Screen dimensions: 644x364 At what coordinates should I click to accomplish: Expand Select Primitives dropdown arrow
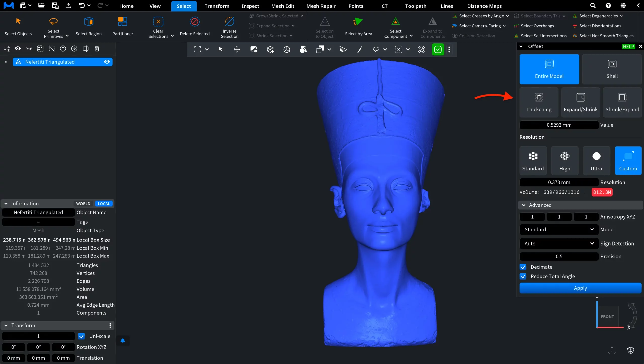pyautogui.click(x=67, y=36)
